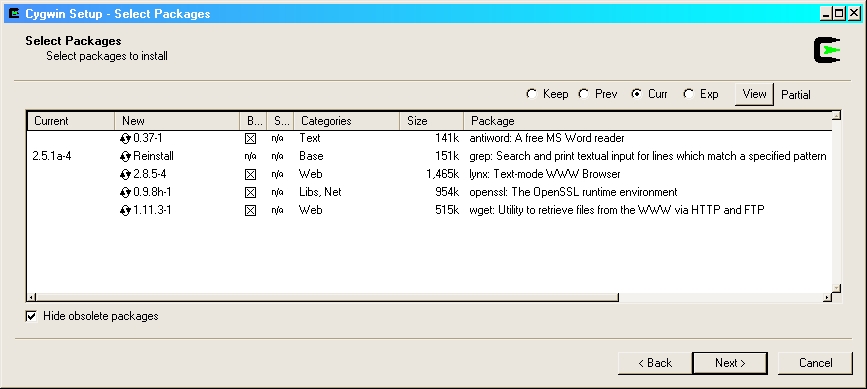
Task: Click the horizontal scrollbar thumb
Action: click(x=327, y=297)
